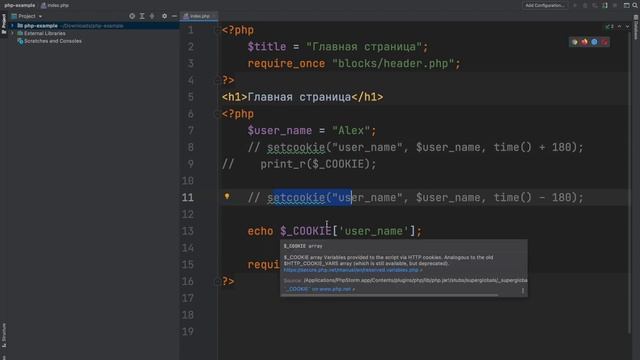Click the h1 heading text on line 5
Image resolution: width=640 pixels, height=360 pixels.
tap(299, 97)
